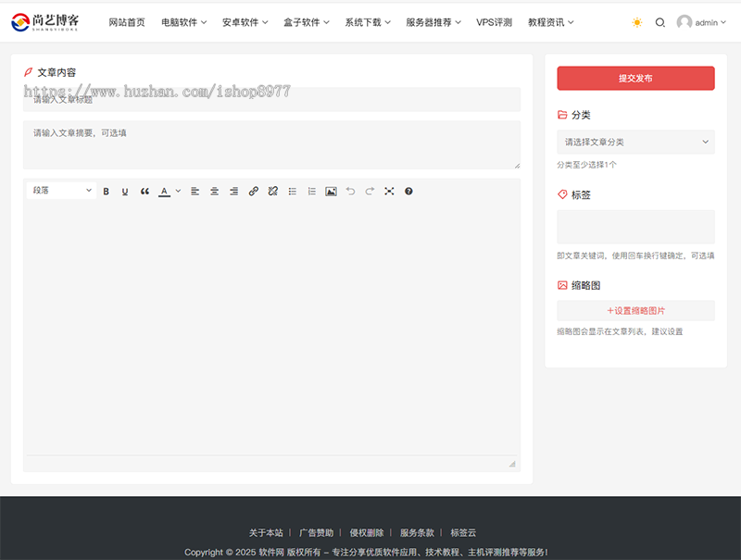The image size is (741, 560).
Task: Center align text
Action: 214,192
